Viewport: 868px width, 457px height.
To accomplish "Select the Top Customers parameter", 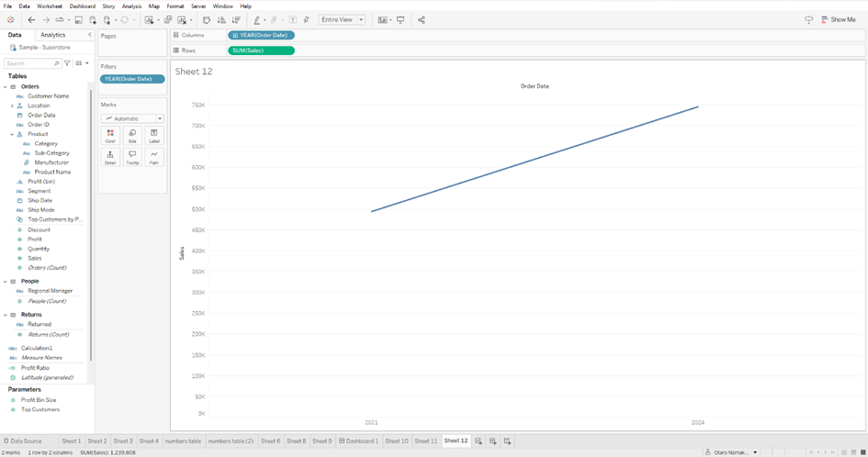I will coord(40,409).
